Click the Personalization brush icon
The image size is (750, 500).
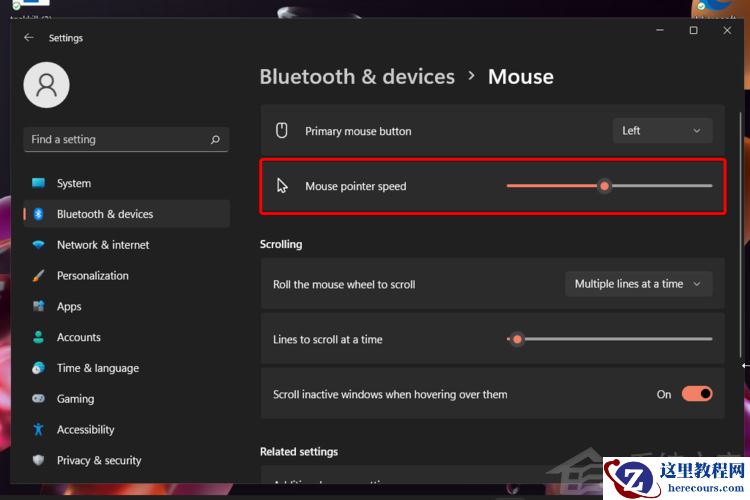point(38,276)
